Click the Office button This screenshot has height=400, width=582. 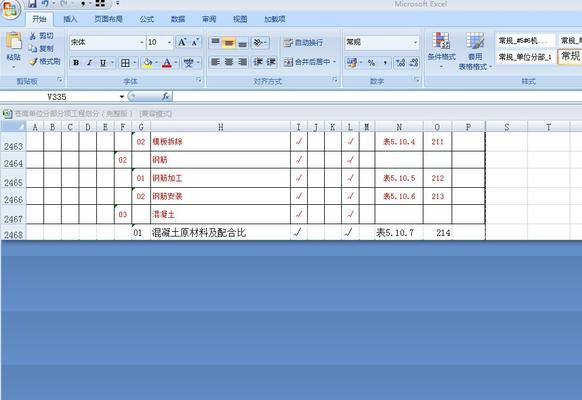(10, 9)
